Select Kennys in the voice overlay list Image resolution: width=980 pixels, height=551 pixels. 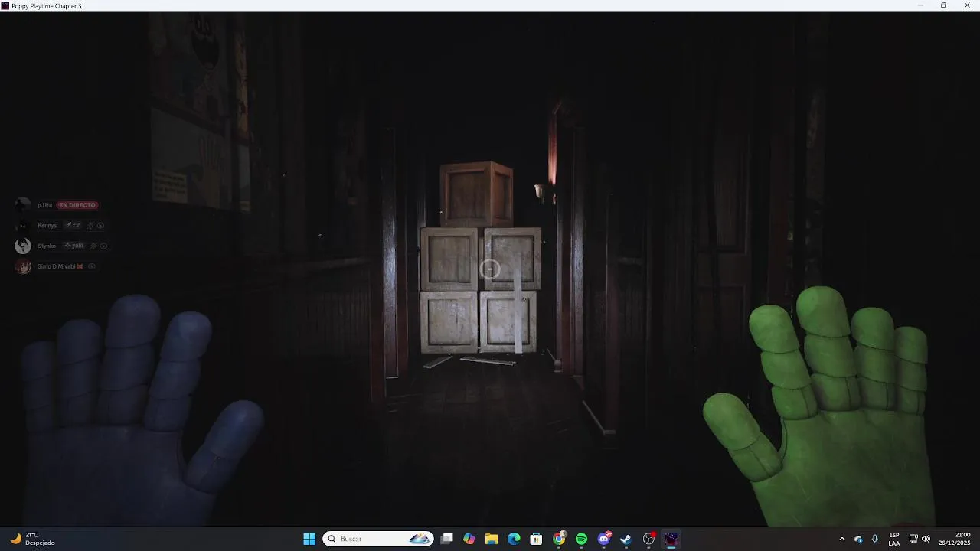(47, 226)
